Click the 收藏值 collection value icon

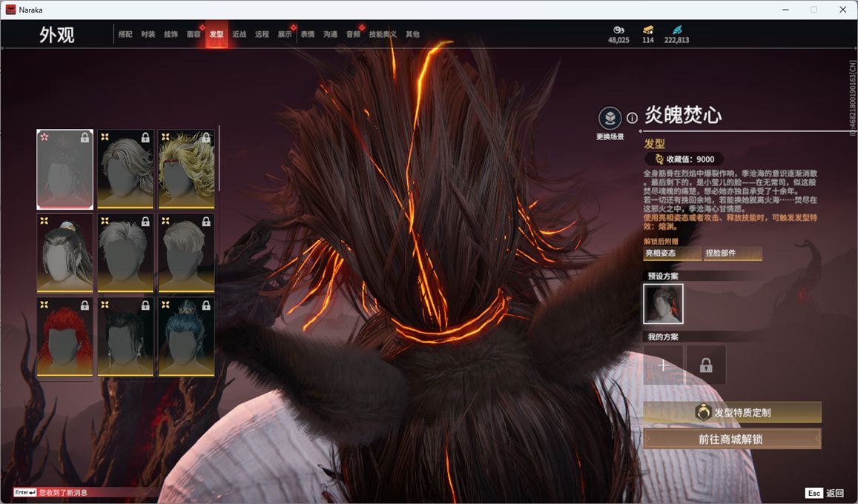[x=659, y=159]
